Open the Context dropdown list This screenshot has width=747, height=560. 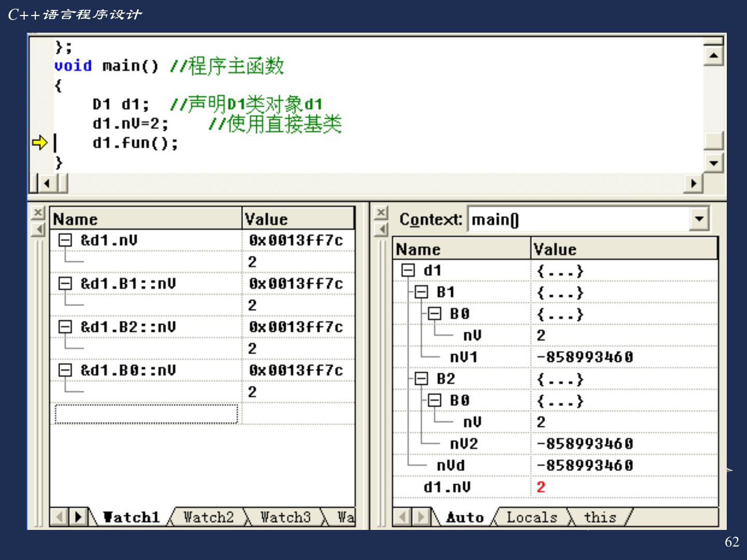click(699, 219)
